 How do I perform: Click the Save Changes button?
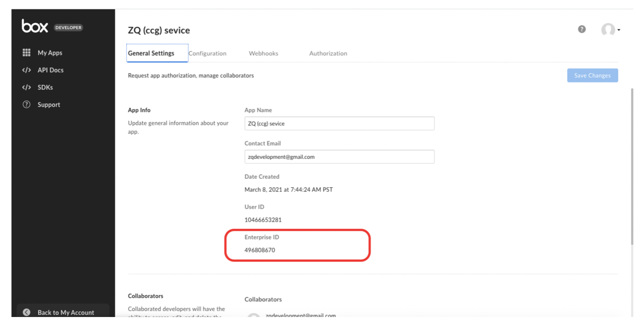[x=592, y=75]
